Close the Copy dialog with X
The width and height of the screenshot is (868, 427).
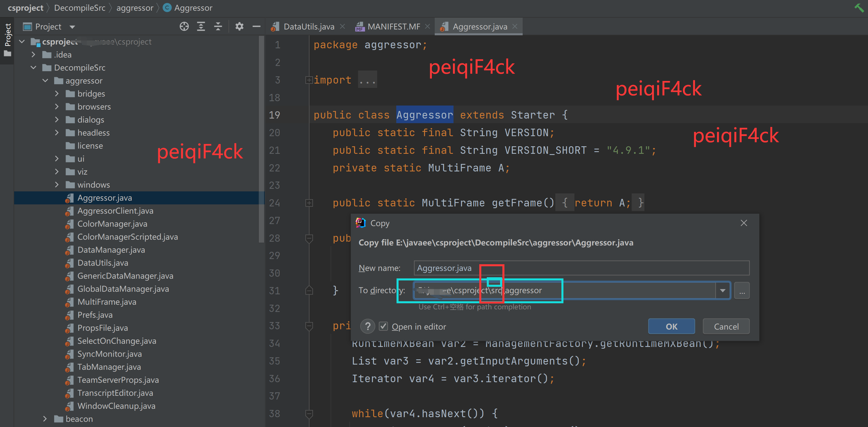(x=744, y=223)
